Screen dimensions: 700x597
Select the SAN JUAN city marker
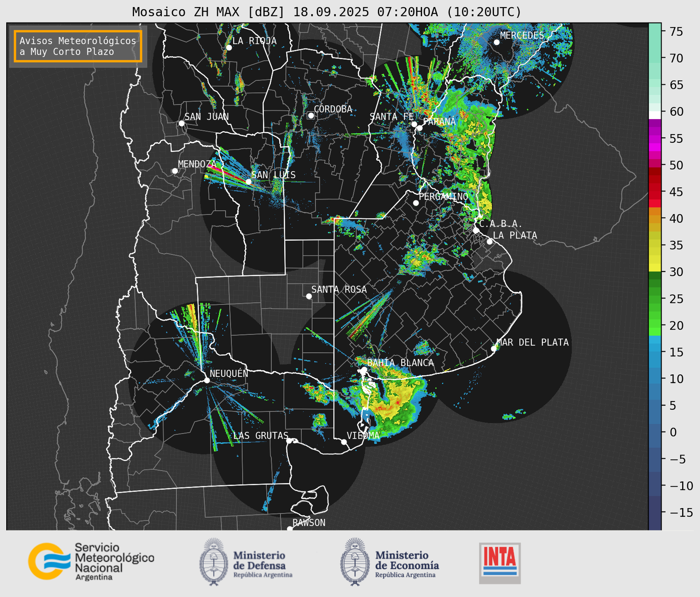coord(181,123)
